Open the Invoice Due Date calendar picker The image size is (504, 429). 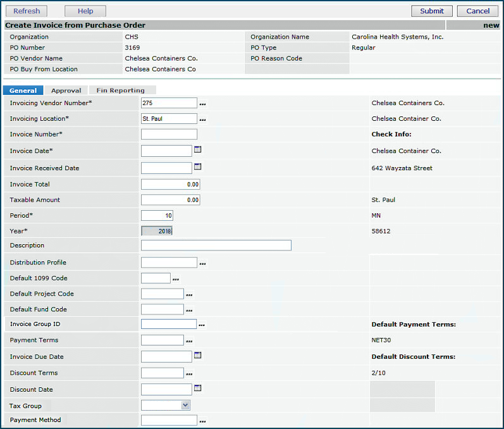(197, 356)
